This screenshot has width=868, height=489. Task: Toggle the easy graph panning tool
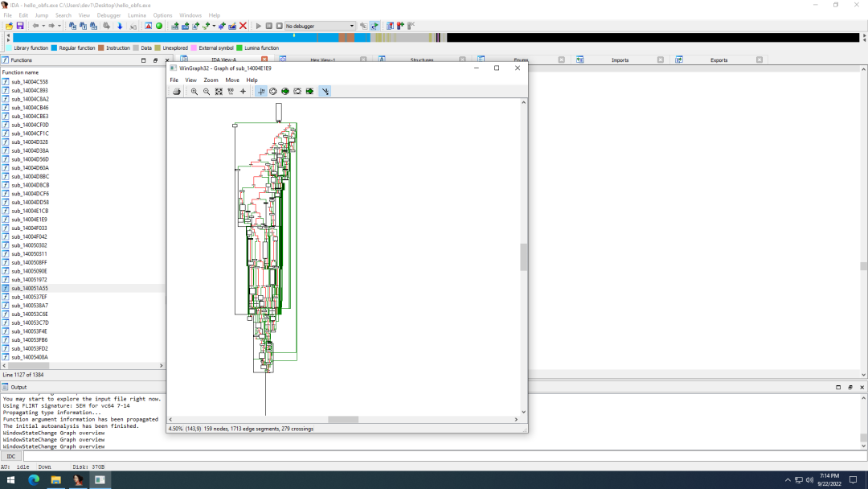pos(325,92)
